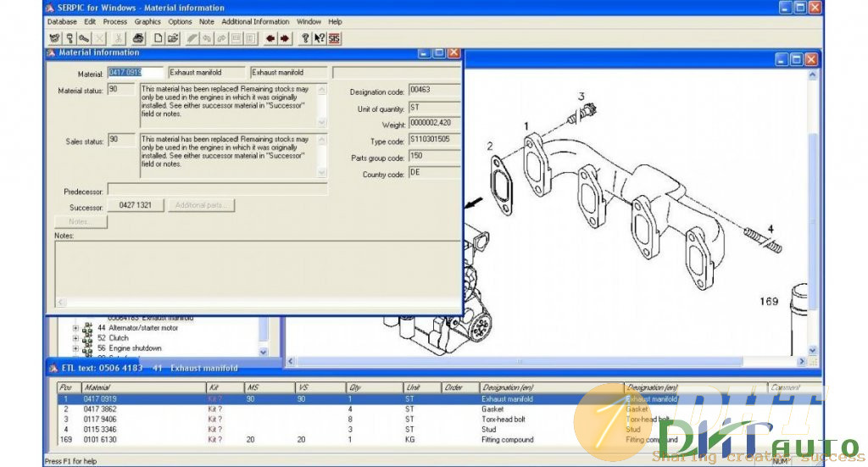Open the Note menu
This screenshot has height=467, width=868.
[x=207, y=21]
